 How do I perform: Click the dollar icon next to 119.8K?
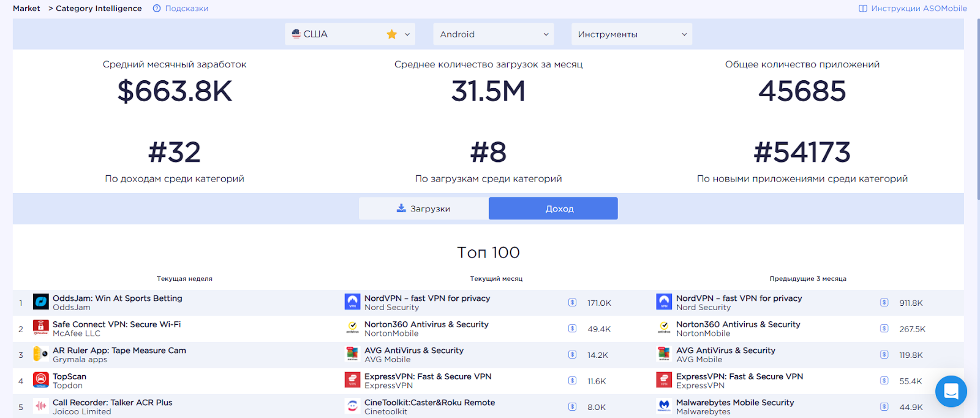(884, 354)
